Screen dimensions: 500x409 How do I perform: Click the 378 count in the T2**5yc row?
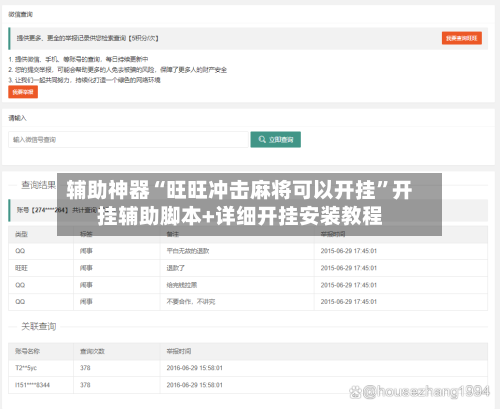[x=85, y=368]
